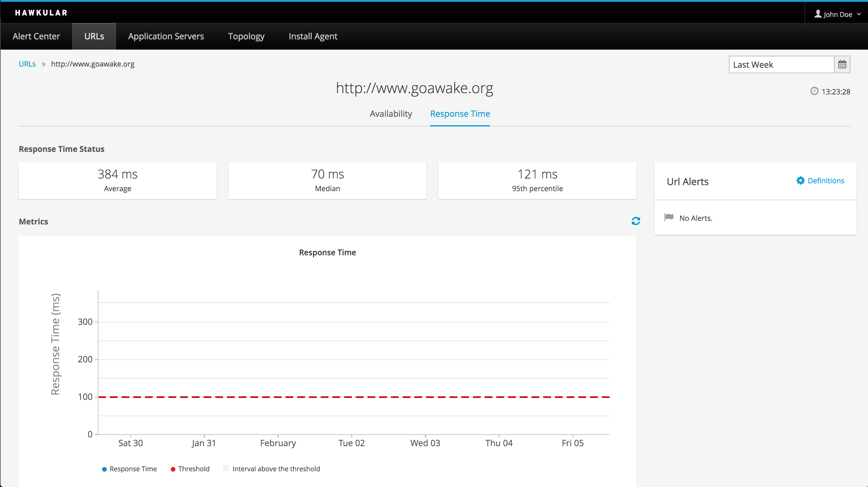Click the HAWKULAR logo

(41, 13)
